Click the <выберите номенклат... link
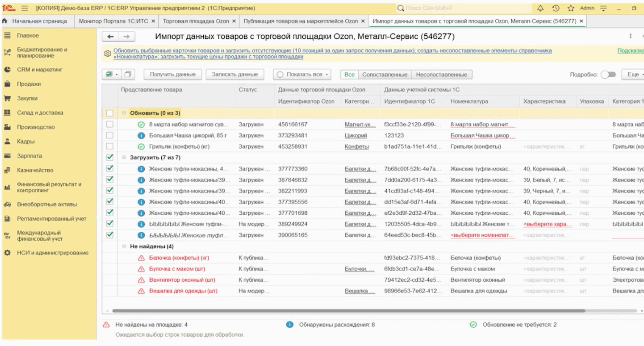This screenshot has height=346, width=644. 483,235
